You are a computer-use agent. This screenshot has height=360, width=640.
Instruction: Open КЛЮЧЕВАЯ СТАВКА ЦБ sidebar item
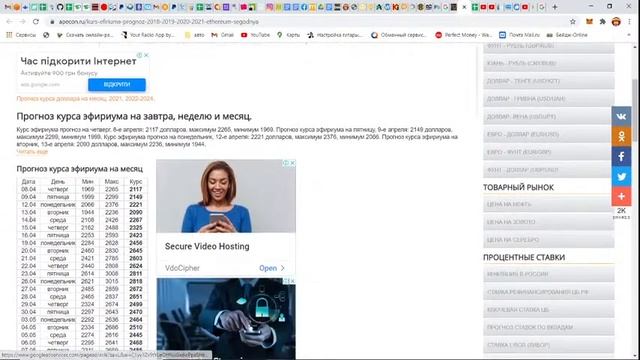tap(549, 310)
